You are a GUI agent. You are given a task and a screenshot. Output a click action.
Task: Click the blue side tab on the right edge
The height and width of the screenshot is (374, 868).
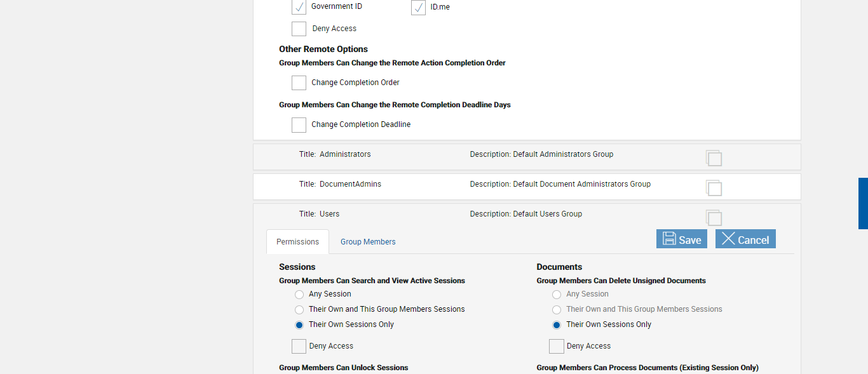tap(863, 203)
